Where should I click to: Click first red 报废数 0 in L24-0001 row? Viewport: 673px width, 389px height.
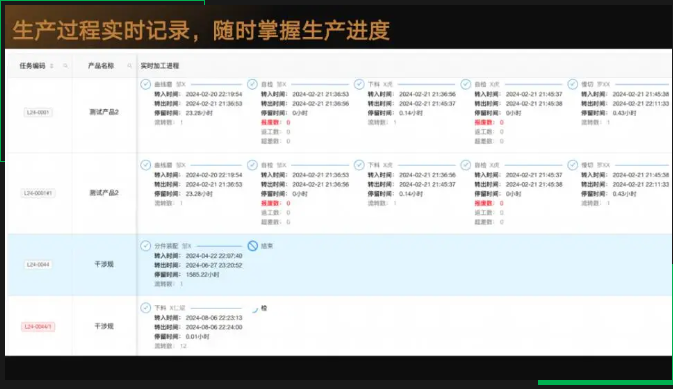[276, 122]
